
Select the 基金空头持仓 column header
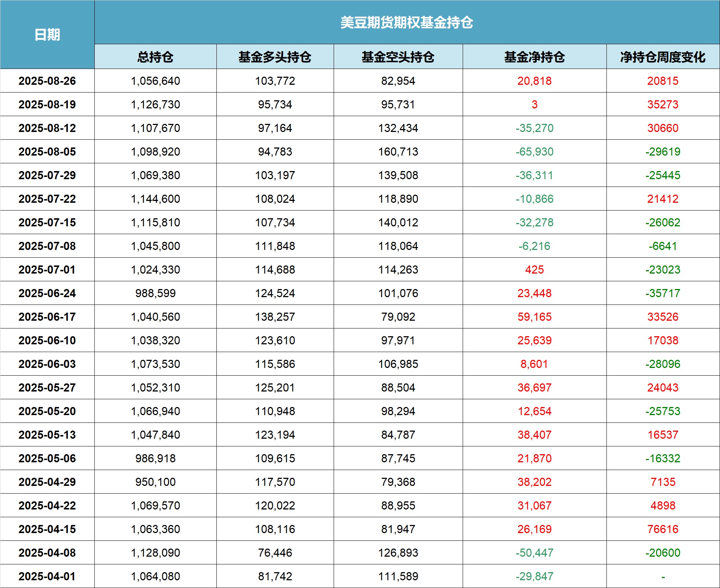pos(398,57)
